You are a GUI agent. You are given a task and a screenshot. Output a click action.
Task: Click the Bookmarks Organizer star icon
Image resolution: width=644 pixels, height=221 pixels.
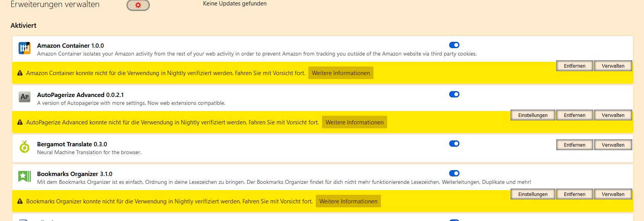pyautogui.click(x=25, y=176)
